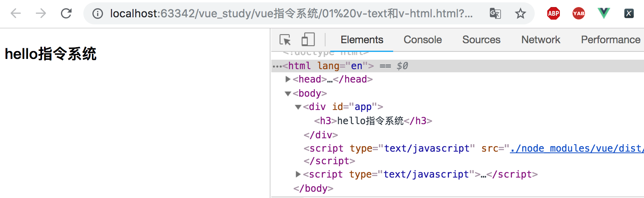Toggle the device toolbar in DevTools
This screenshot has height=198, width=644.
point(308,40)
